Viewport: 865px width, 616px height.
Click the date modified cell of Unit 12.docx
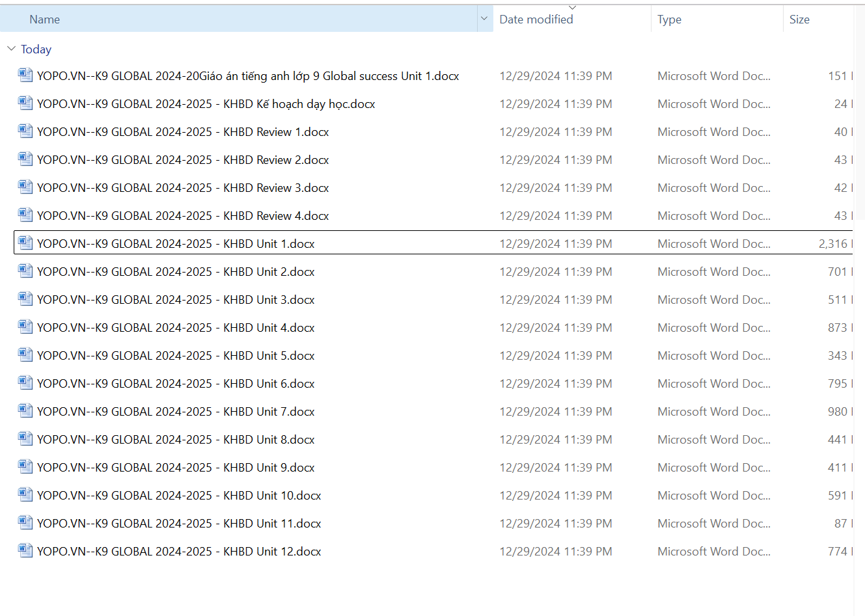click(x=556, y=552)
